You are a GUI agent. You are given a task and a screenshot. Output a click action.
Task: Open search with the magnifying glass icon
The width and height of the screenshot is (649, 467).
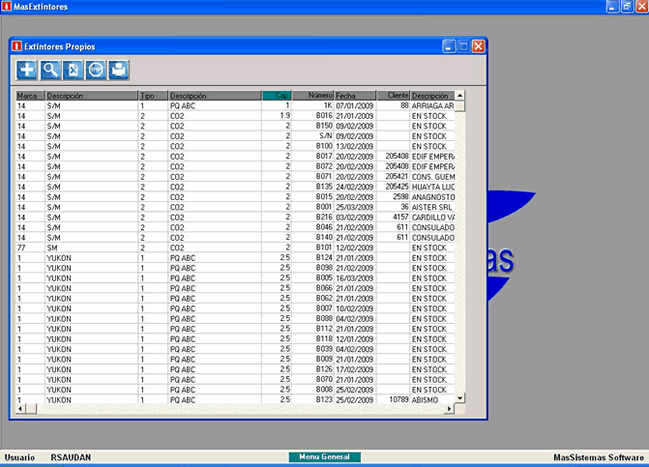[50, 70]
